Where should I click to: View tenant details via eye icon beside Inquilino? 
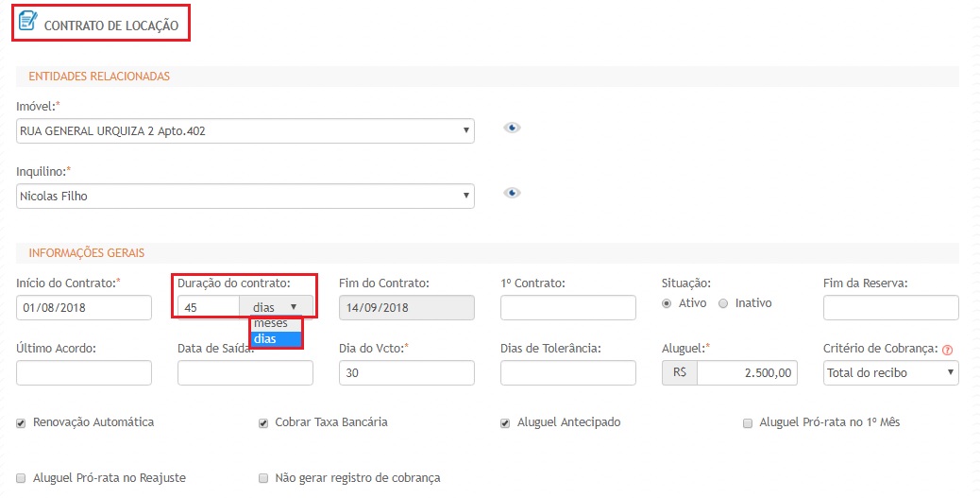point(512,193)
